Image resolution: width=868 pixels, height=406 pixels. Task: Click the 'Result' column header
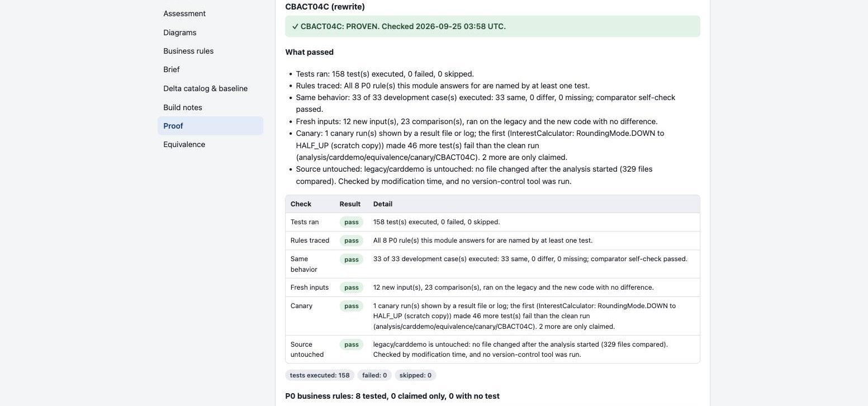pyautogui.click(x=350, y=204)
